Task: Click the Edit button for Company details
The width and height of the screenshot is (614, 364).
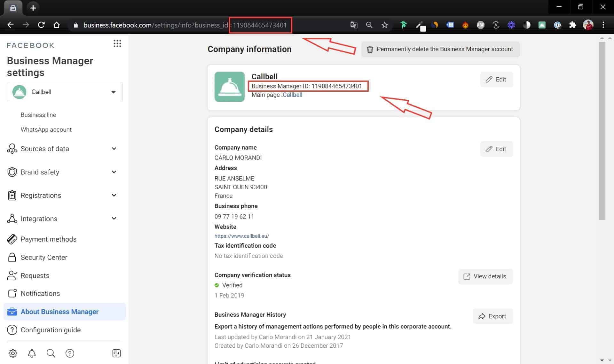Action: coord(497,149)
